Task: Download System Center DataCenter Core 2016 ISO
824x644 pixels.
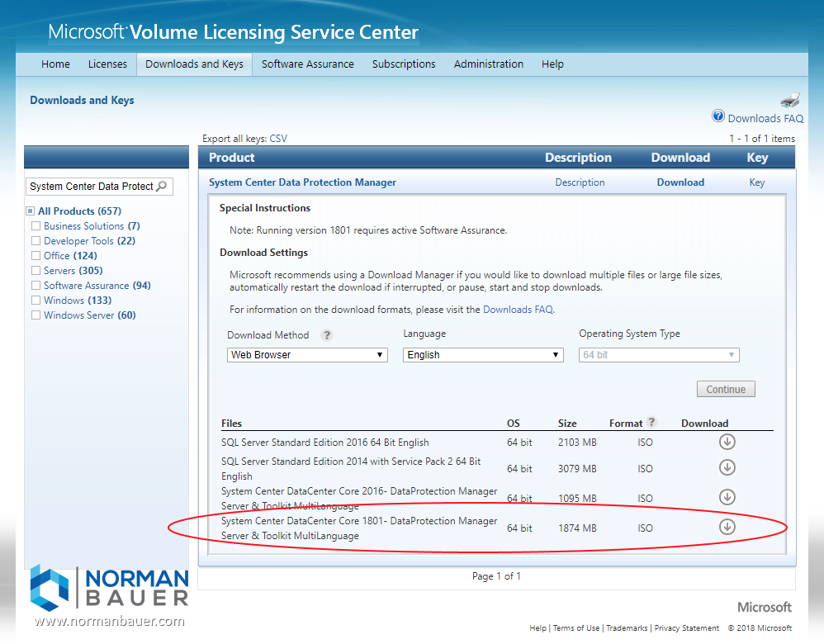Action: [x=727, y=497]
